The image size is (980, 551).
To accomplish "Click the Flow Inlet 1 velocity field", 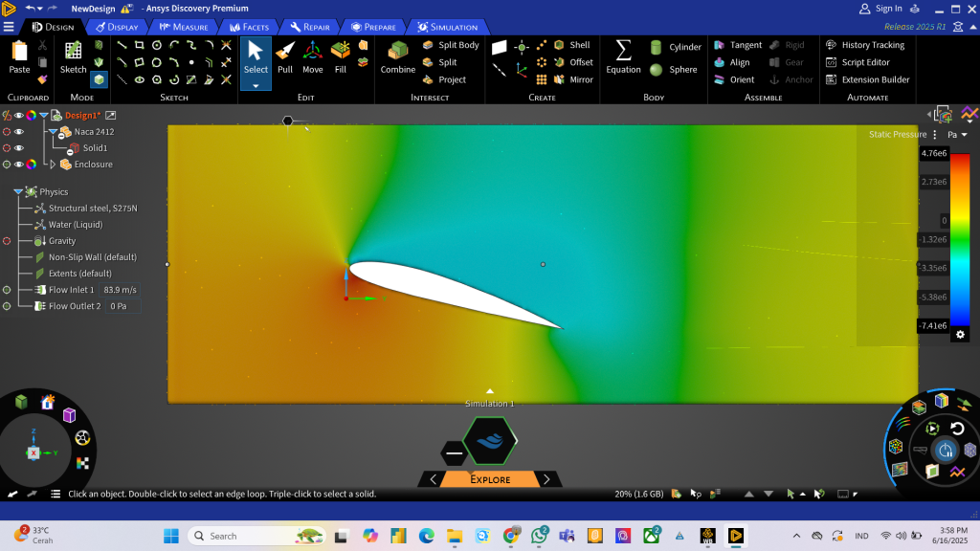I will click(x=120, y=290).
